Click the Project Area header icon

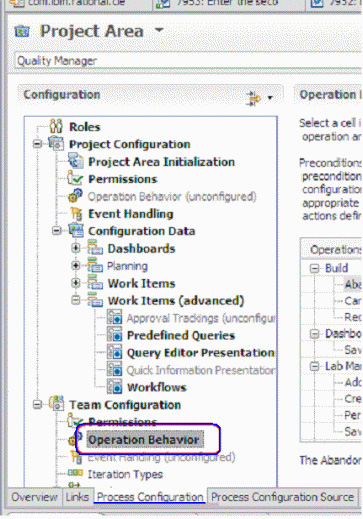(x=22, y=32)
